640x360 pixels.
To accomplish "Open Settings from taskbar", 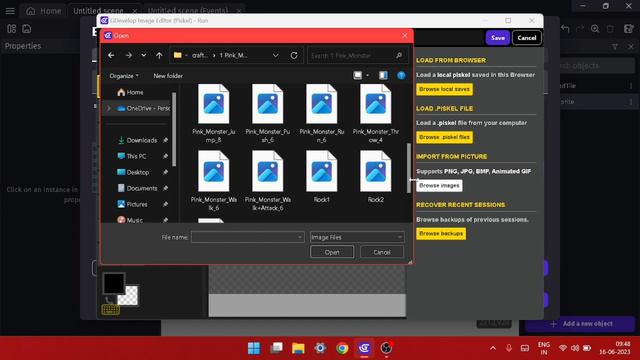I will [320, 348].
